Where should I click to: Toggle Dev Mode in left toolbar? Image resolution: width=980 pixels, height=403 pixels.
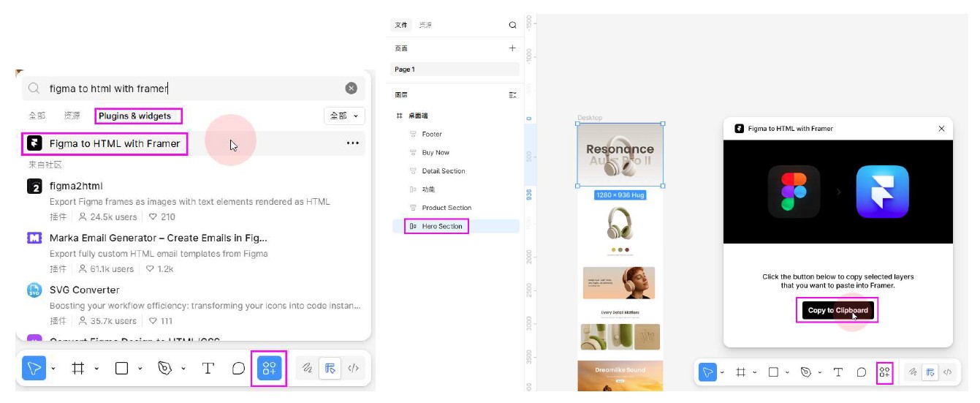(353, 368)
